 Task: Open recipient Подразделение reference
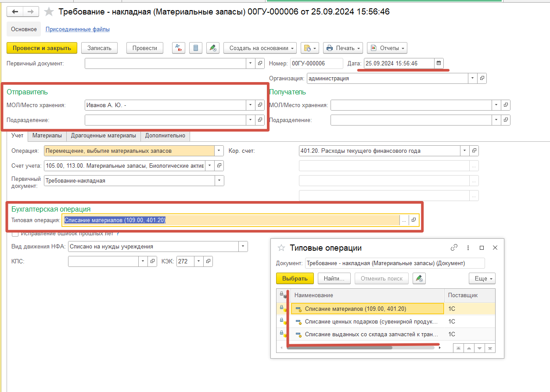click(506, 120)
